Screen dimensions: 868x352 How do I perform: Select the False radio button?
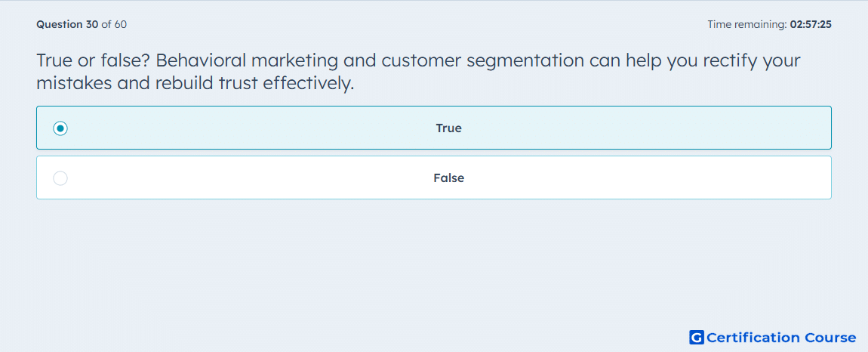[x=60, y=178]
